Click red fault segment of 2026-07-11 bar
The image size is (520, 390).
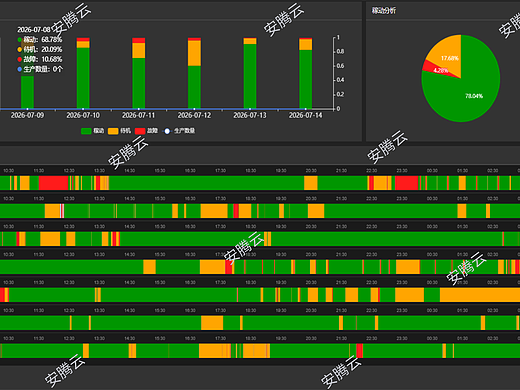pyautogui.click(x=139, y=40)
